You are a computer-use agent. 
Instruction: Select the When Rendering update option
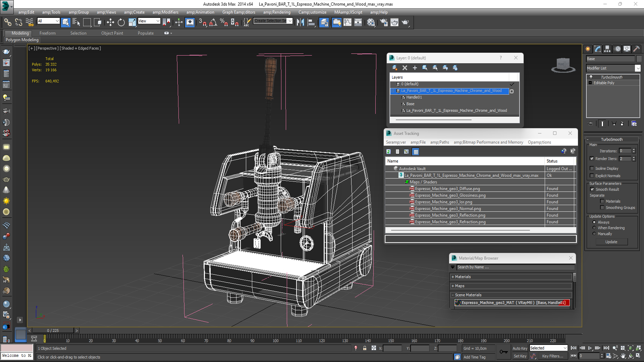click(x=594, y=228)
